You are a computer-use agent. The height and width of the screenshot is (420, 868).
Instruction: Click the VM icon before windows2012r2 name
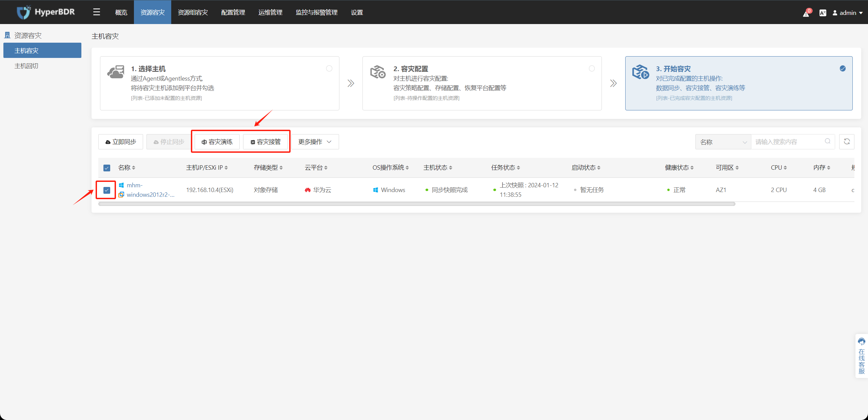[x=121, y=194]
